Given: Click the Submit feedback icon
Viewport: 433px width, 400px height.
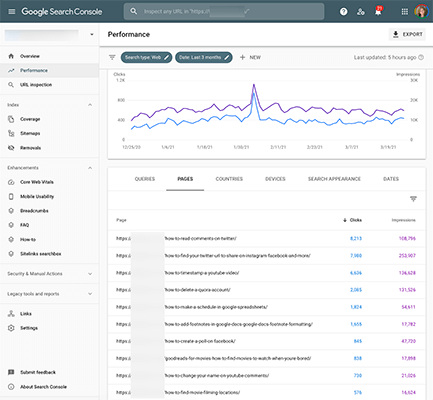Looking at the screenshot, I should [x=11, y=372].
